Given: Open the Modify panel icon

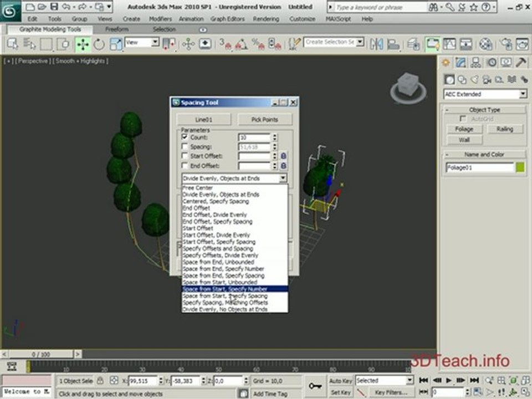Looking at the screenshot, I should point(461,63).
